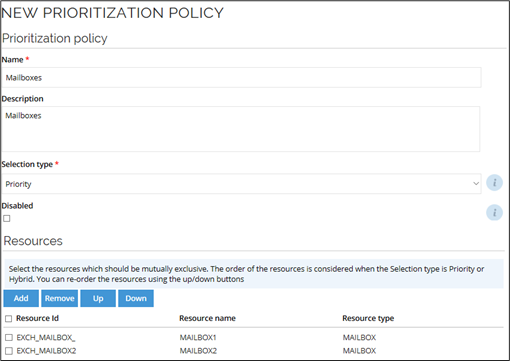Open info icon beside Disabled option

[494, 212]
